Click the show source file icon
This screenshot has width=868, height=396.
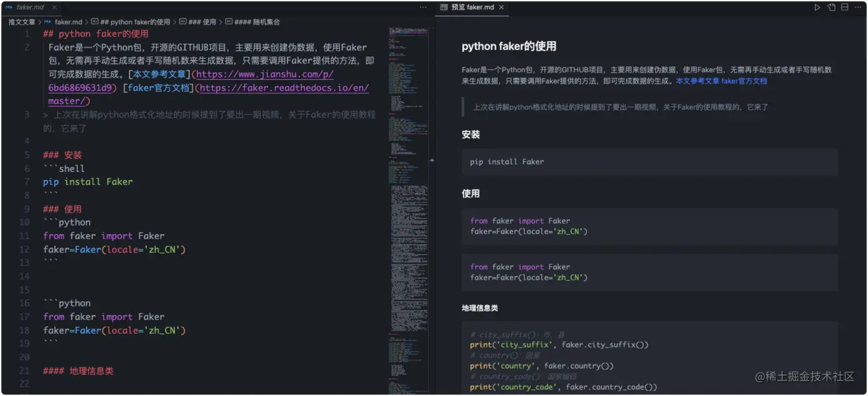(831, 7)
